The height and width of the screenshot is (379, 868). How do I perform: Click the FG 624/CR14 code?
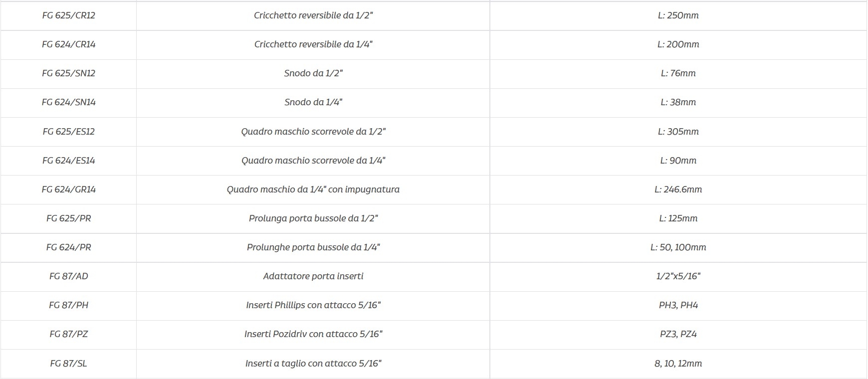coord(68,44)
